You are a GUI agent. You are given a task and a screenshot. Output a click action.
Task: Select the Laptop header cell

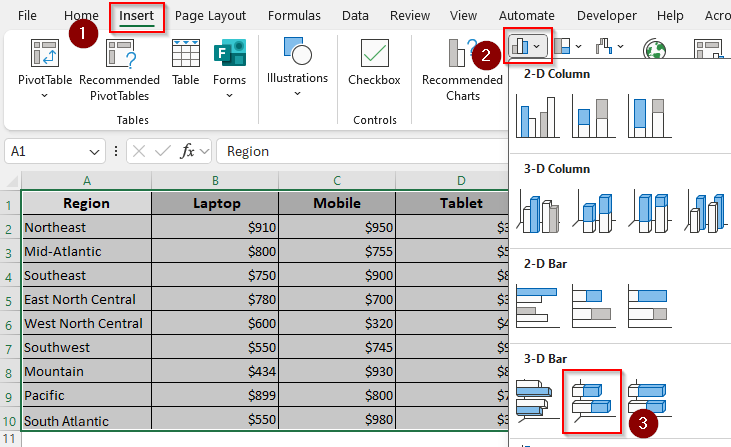pyautogui.click(x=215, y=203)
